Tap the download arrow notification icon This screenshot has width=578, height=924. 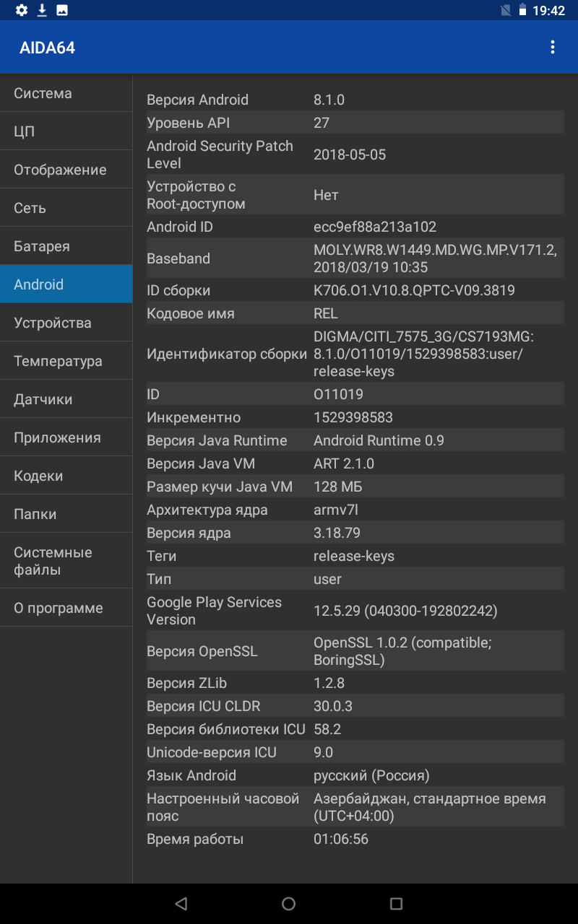42,10
